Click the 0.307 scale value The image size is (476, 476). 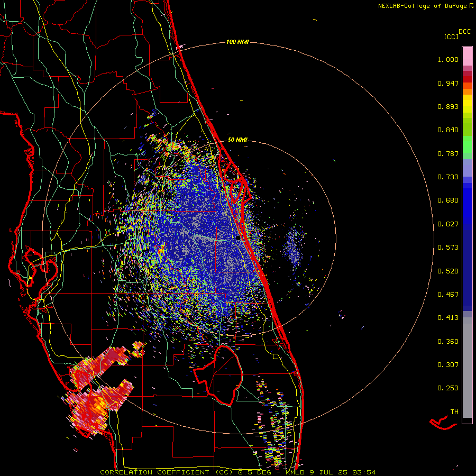(448, 365)
